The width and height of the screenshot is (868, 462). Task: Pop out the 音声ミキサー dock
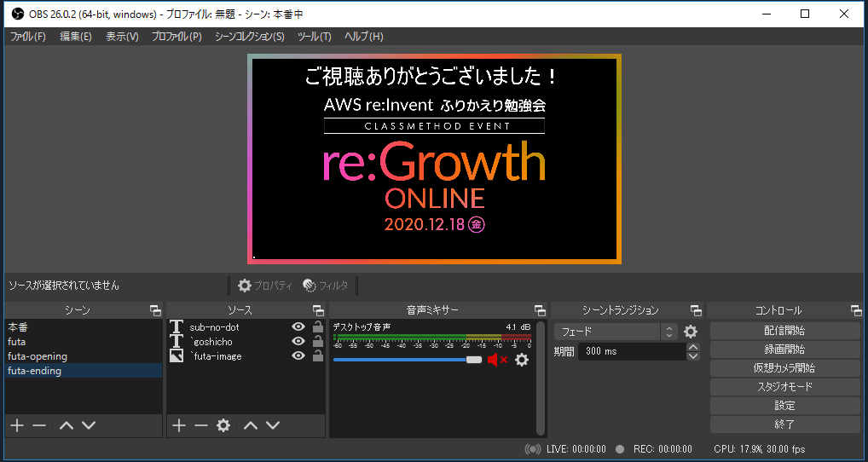point(540,310)
